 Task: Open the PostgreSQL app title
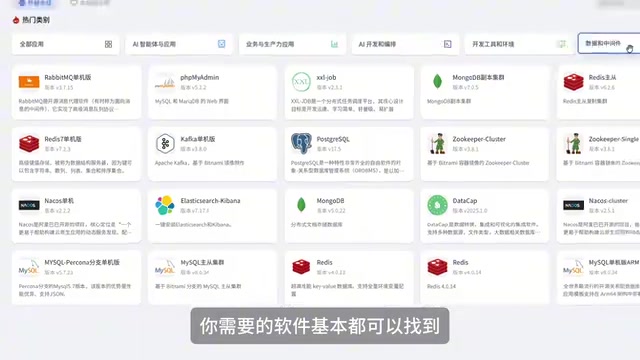coord(333,139)
